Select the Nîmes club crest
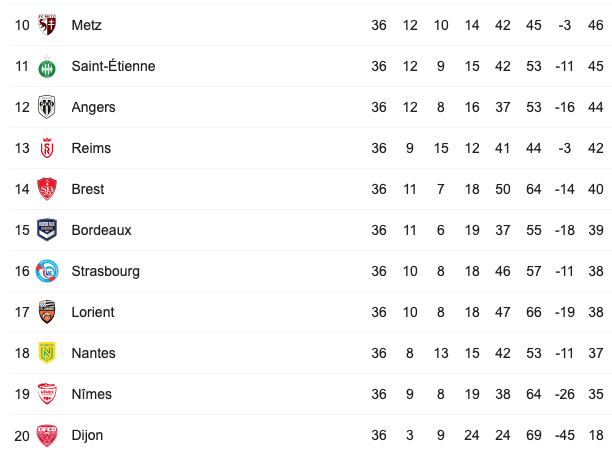Screen dimensions: 612x458 click(47, 394)
